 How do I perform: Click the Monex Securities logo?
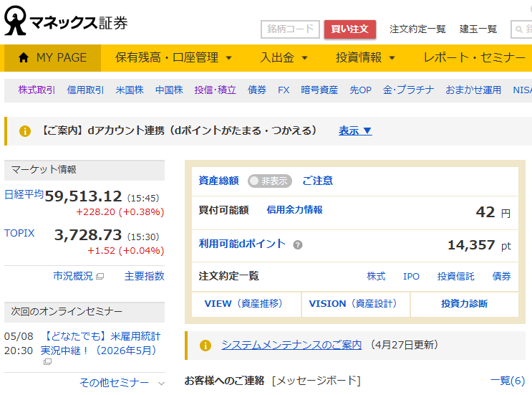66,21
